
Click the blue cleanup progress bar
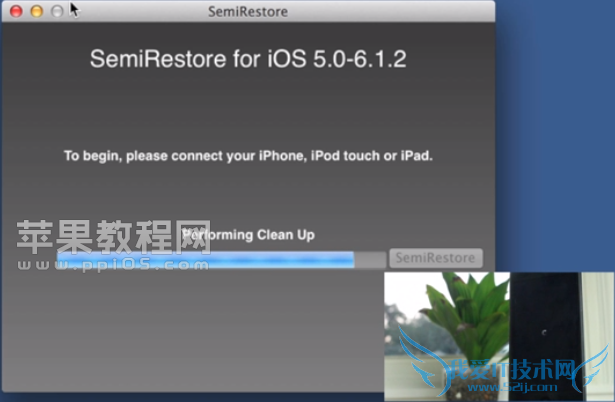point(221,260)
